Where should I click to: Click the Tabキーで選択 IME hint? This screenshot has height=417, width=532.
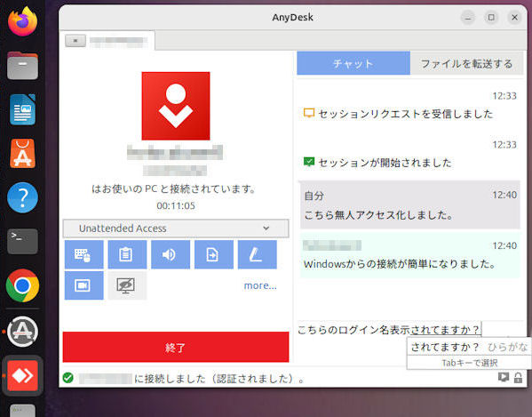click(470, 363)
